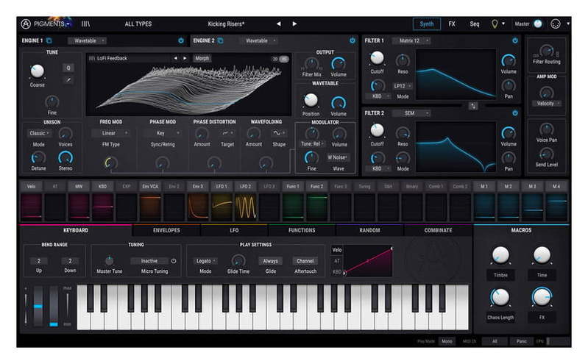Toggle the Engine 1 power button
Viewport: 588px width, 364px height.
coord(181,40)
